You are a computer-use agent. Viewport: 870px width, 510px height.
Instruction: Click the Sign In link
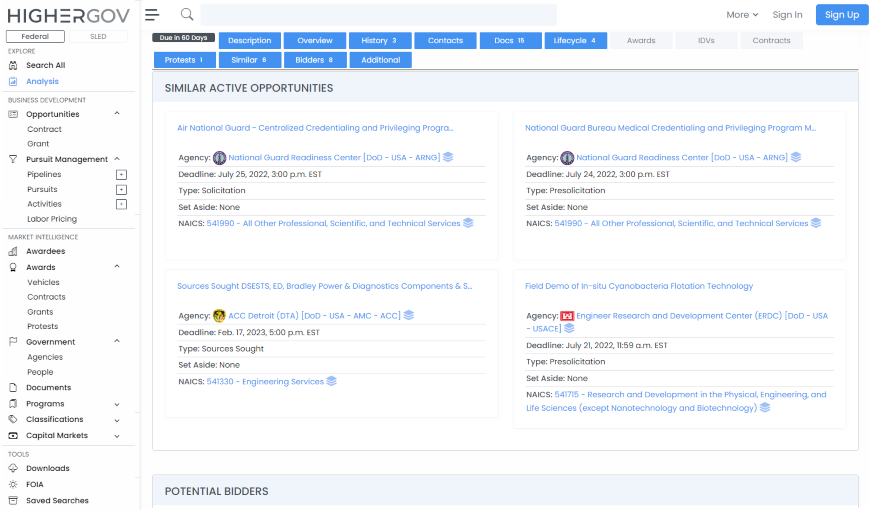787,15
